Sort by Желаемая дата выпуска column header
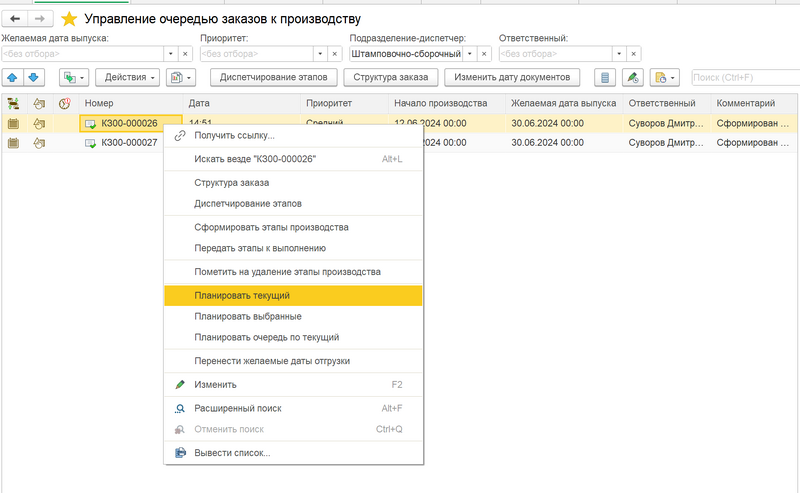 (x=564, y=104)
